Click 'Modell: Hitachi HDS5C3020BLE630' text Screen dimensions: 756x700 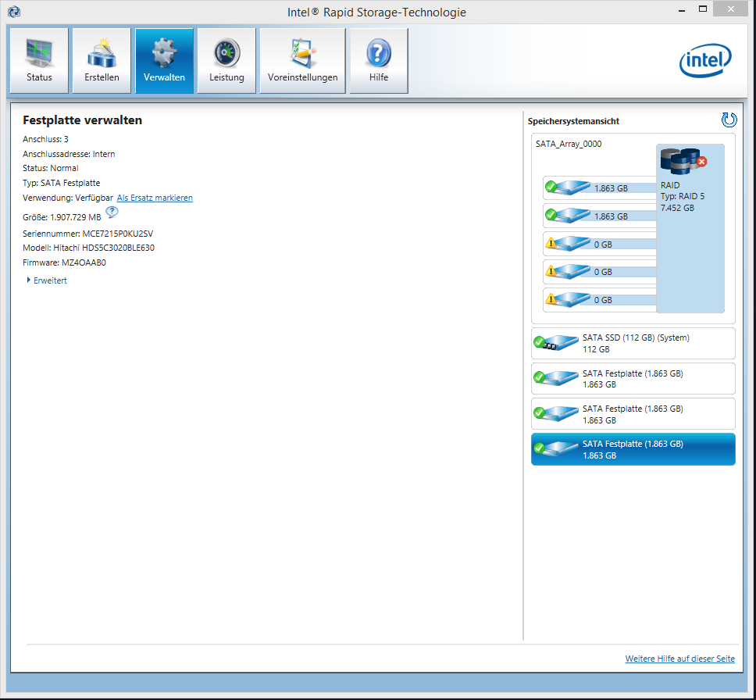click(x=89, y=248)
